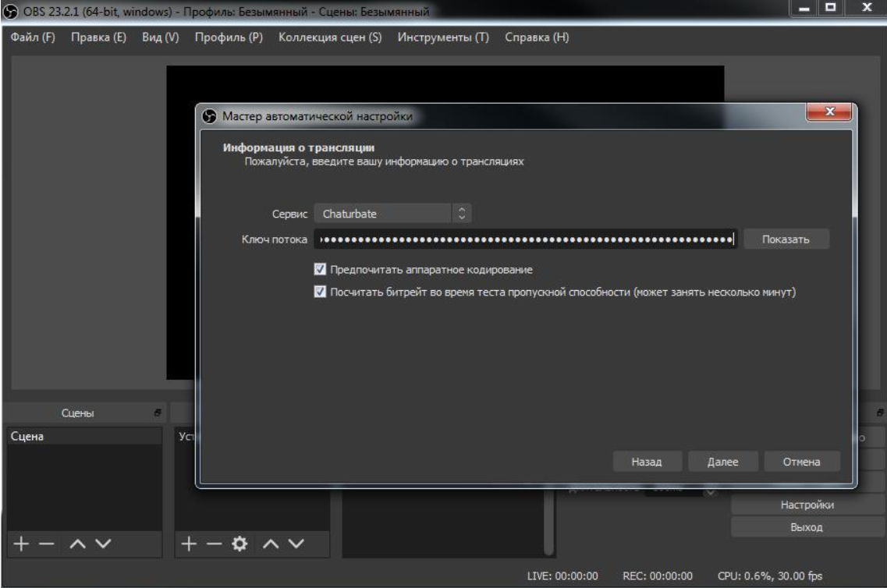Viewport: 887px width, 588px height.
Task: Remove selected source with minus icon
Action: pyautogui.click(x=215, y=544)
